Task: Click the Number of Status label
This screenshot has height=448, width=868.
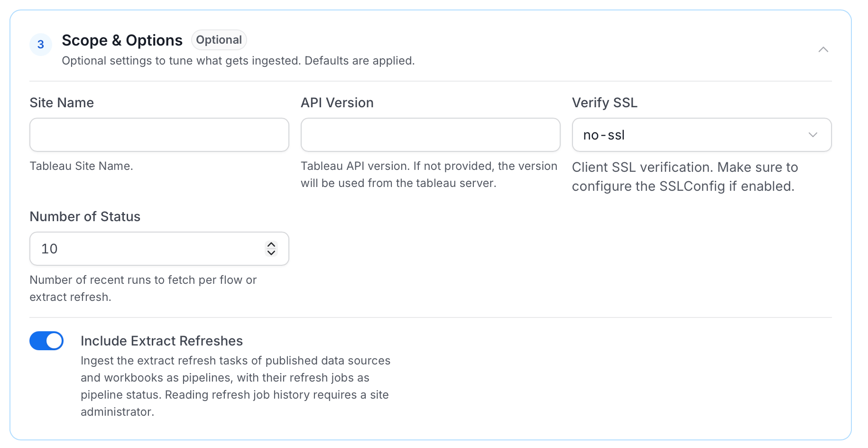Action: coord(85,216)
